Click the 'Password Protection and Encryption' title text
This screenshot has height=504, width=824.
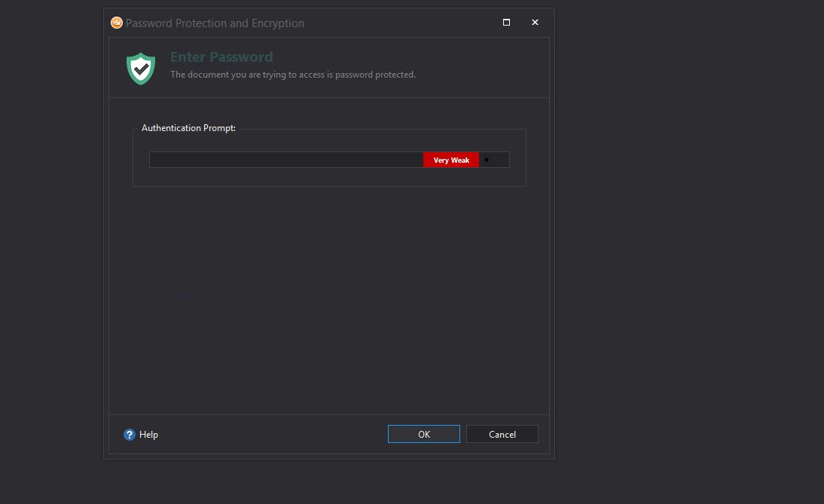[x=215, y=23]
